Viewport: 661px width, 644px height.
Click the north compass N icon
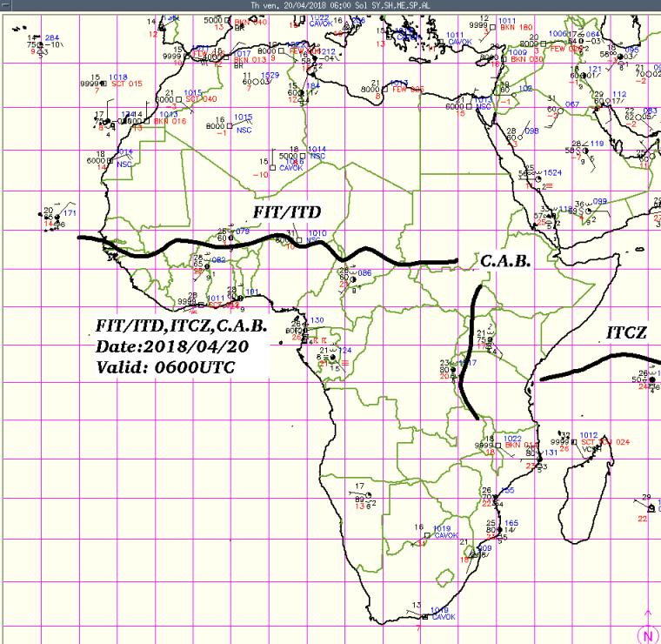[x=648, y=634]
